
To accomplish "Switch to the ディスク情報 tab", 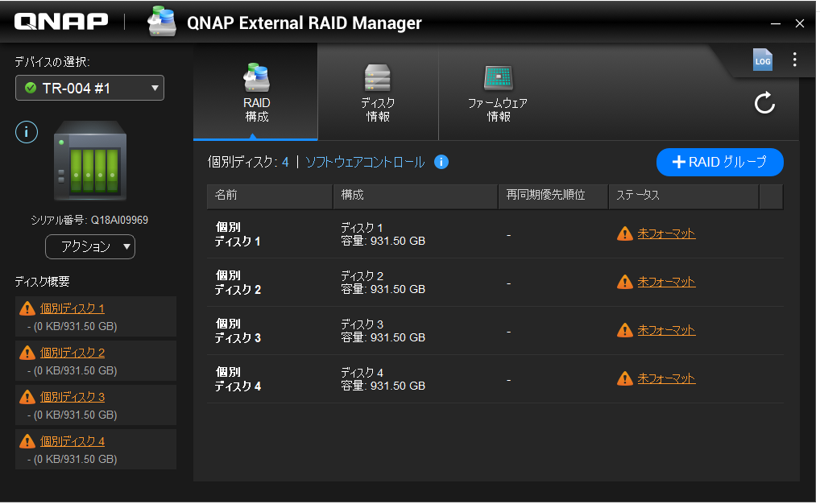I will (x=377, y=93).
